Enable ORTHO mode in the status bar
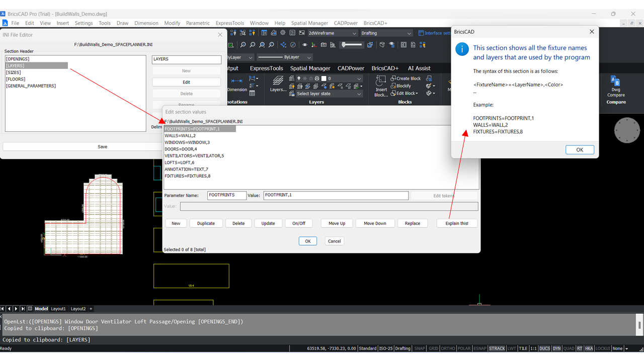 point(448,348)
